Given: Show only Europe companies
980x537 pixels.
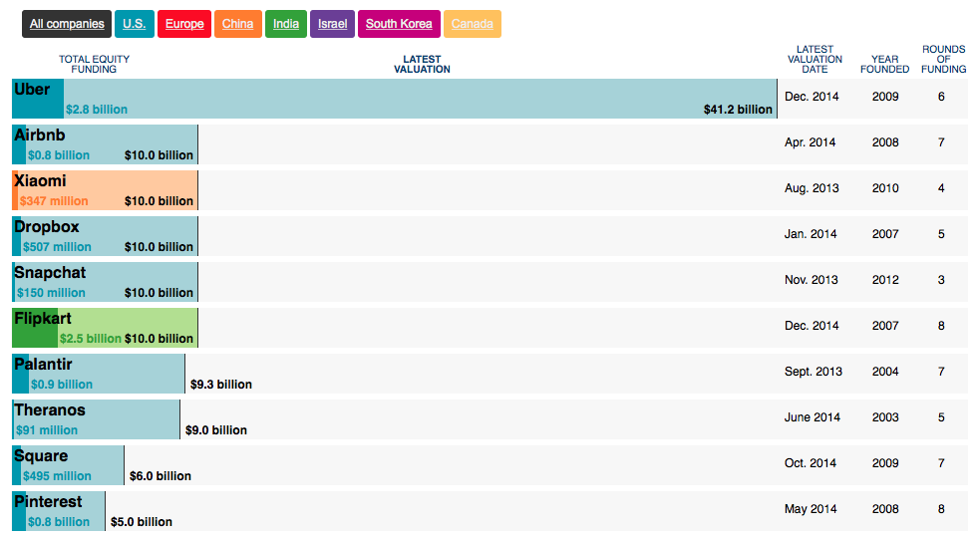Looking at the screenshot, I should pyautogui.click(x=184, y=24).
